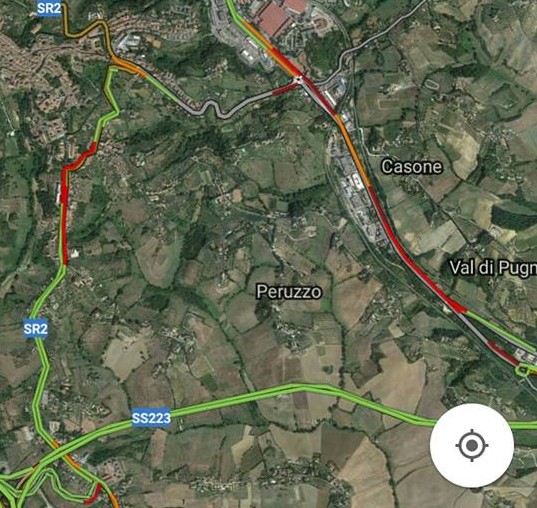The width and height of the screenshot is (537, 508).
Task: Select the short red segment at the bottom
Action: 92,493
